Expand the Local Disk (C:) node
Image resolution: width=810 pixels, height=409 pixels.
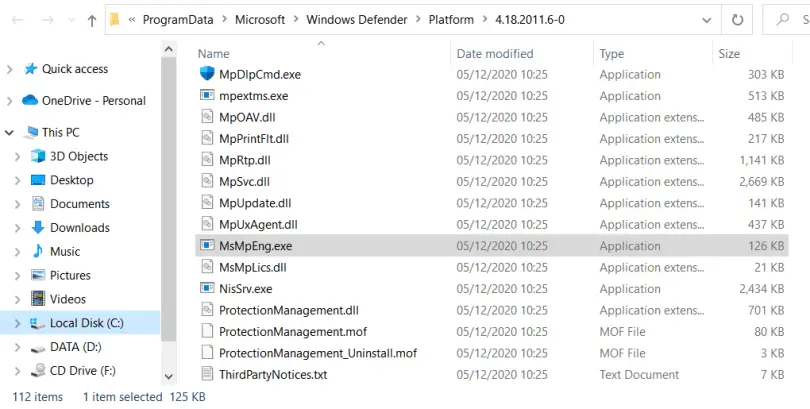(x=18, y=323)
